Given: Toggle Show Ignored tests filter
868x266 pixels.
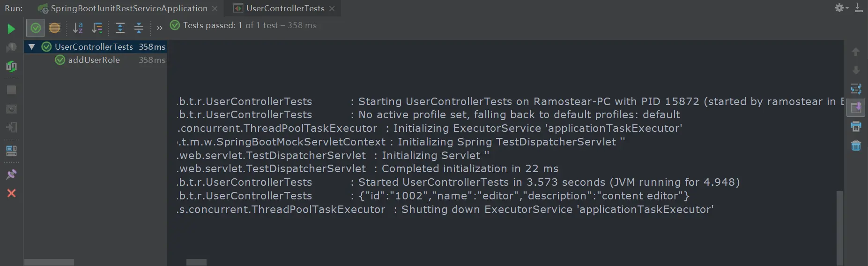Looking at the screenshot, I should click(54, 28).
